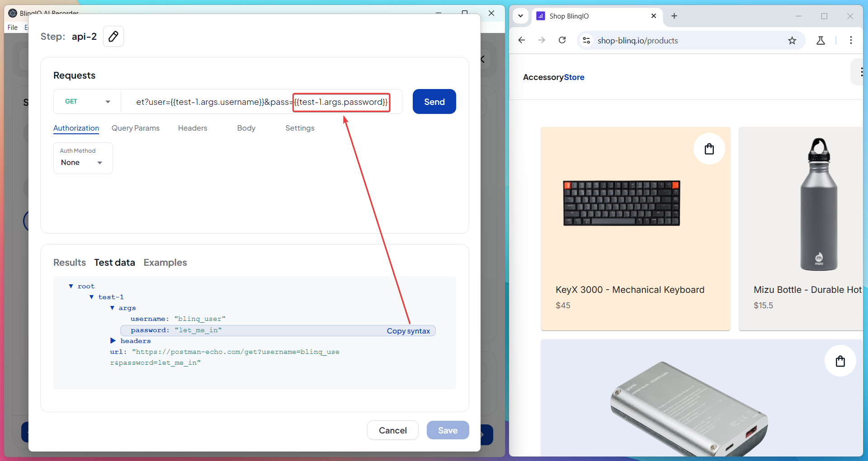
Task: Open the site information icon in the address bar
Action: click(586, 40)
